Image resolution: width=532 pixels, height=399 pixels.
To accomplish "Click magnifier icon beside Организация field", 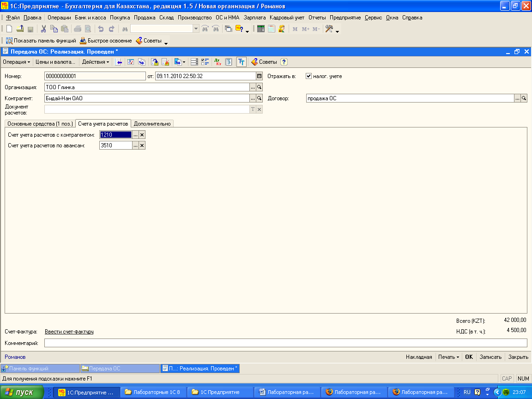I will tap(259, 87).
